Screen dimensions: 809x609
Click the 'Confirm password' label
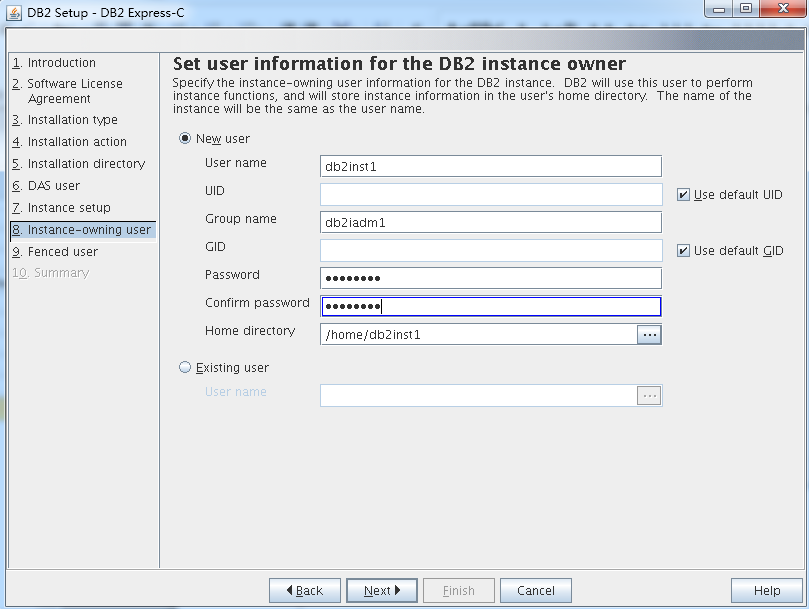click(x=257, y=302)
